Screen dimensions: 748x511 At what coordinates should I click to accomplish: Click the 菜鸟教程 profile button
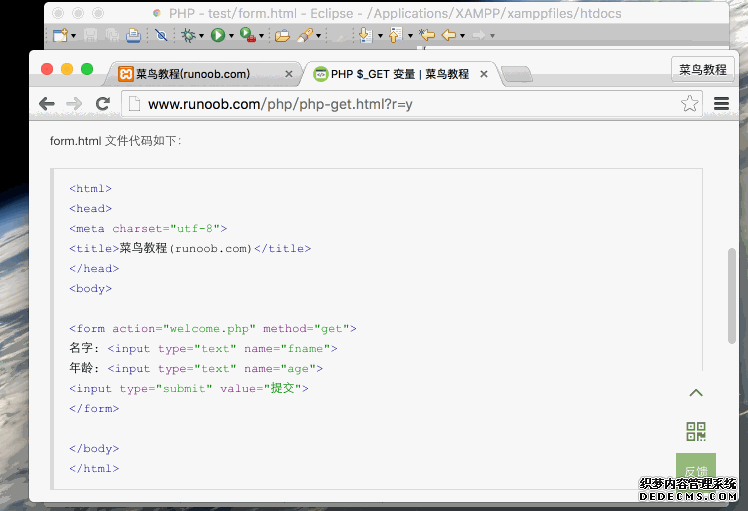coord(702,70)
